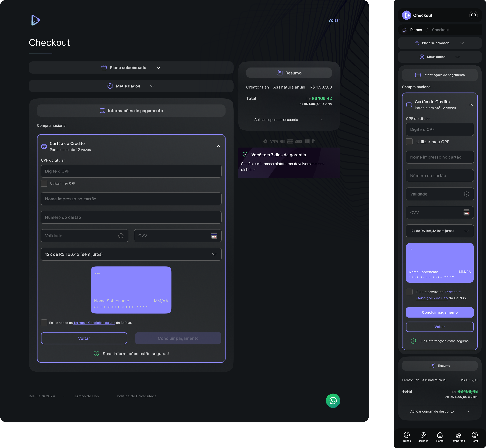Image resolution: width=486 pixels, height=448 pixels.
Task: Click outlined Voltar button in desktop form
Action: tap(84, 338)
